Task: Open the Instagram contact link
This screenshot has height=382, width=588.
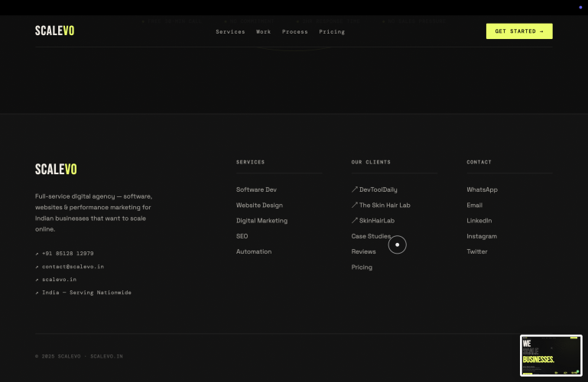Action: pos(482,236)
